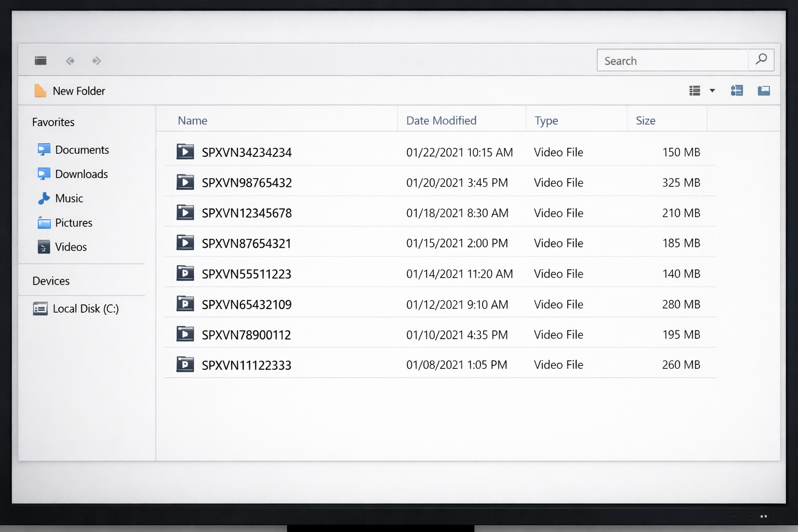
Task: Select the file SPXVN98765432
Action: point(247,183)
